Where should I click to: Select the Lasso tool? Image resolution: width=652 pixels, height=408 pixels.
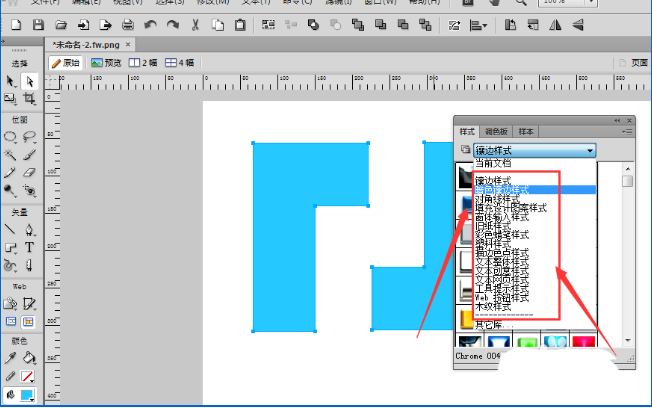[x=29, y=137]
